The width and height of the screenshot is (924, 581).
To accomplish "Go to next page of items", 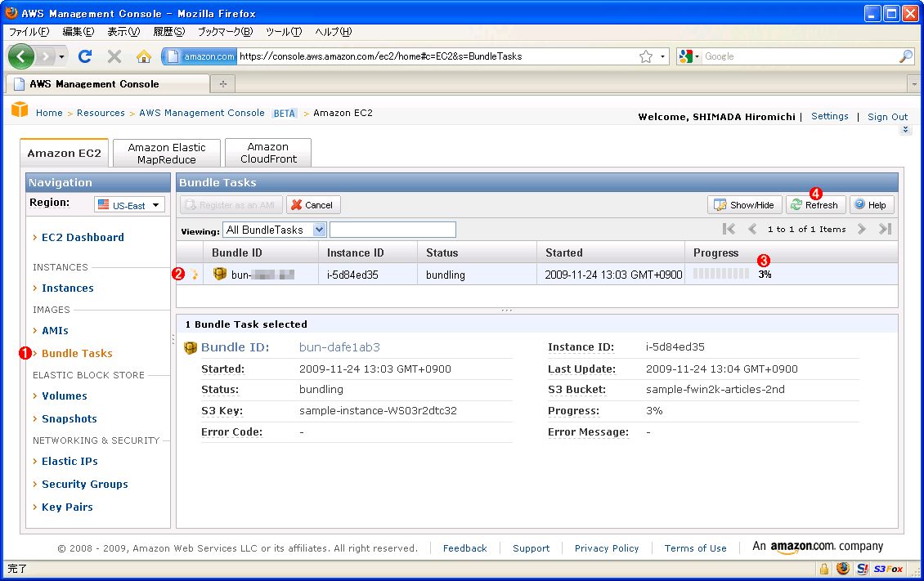I will (862, 229).
